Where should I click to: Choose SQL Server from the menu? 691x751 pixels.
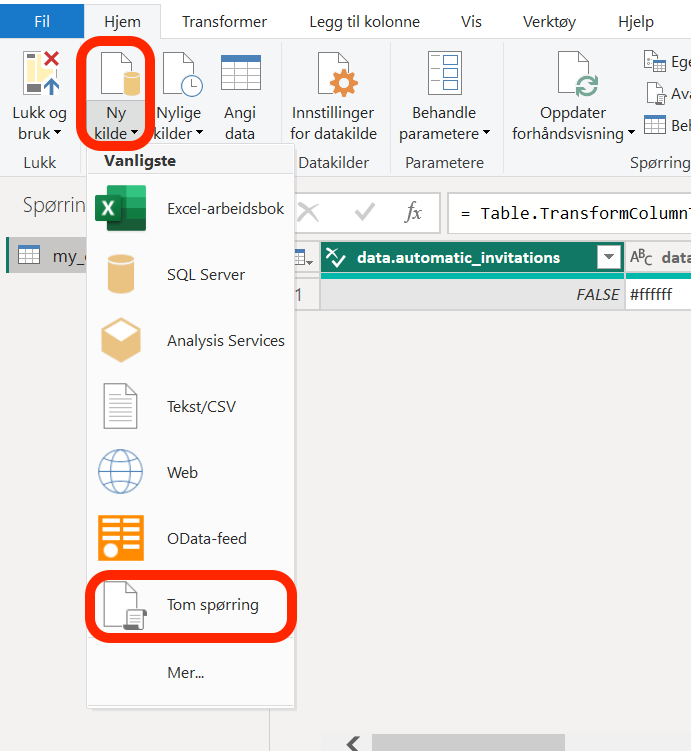[191, 274]
